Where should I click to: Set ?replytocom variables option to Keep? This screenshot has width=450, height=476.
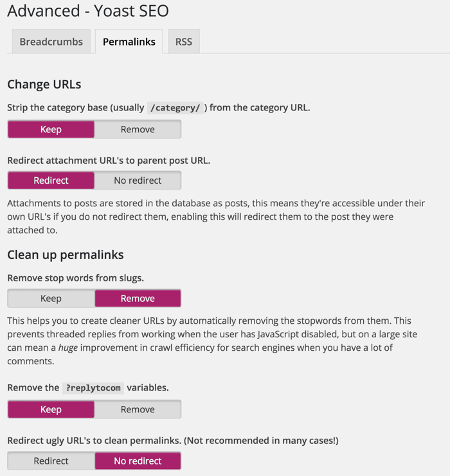click(51, 409)
